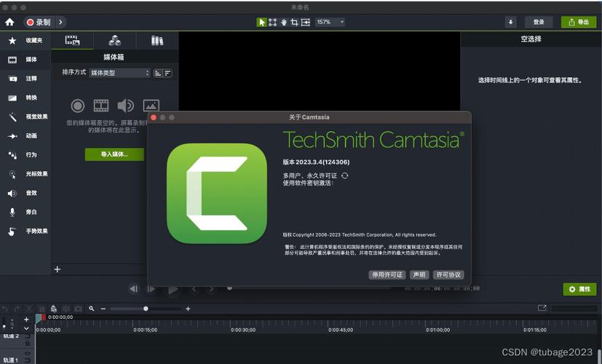Click 0:00:30;00 on the timeline ruler
The image size is (602, 364).
[x=243, y=330]
